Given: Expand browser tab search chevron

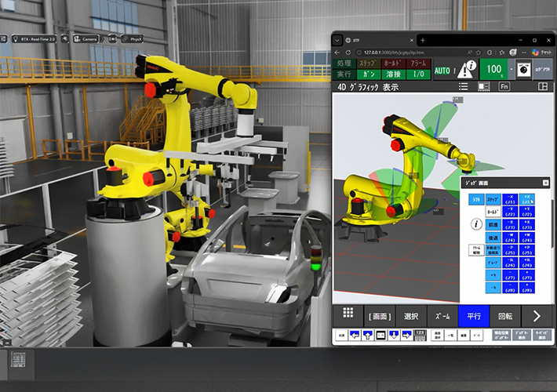Looking at the screenshot, I should pos(337,40).
